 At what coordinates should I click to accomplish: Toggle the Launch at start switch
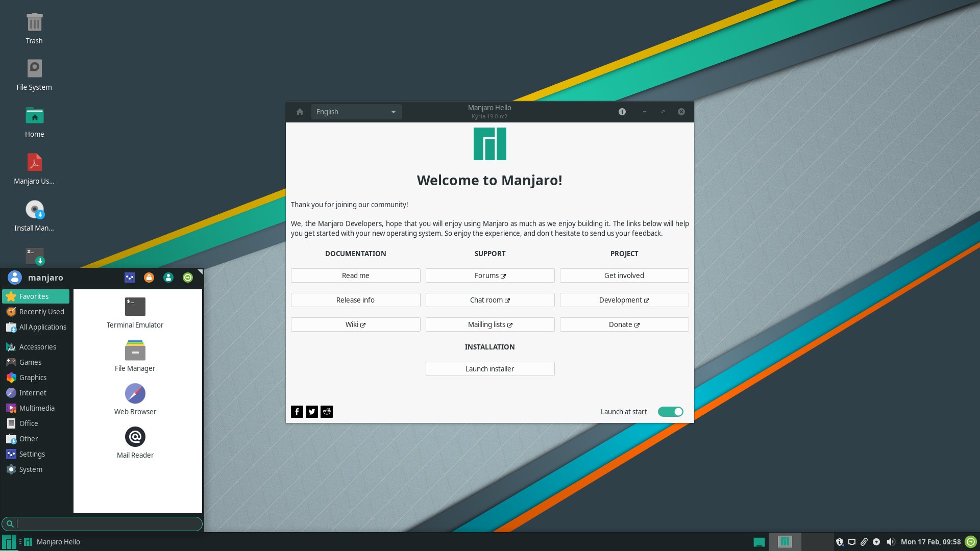pos(670,412)
